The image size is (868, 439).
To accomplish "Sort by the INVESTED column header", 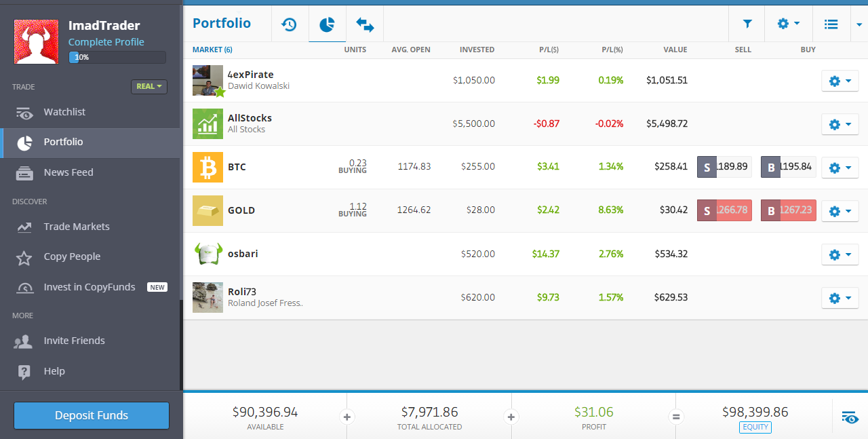I will [477, 50].
